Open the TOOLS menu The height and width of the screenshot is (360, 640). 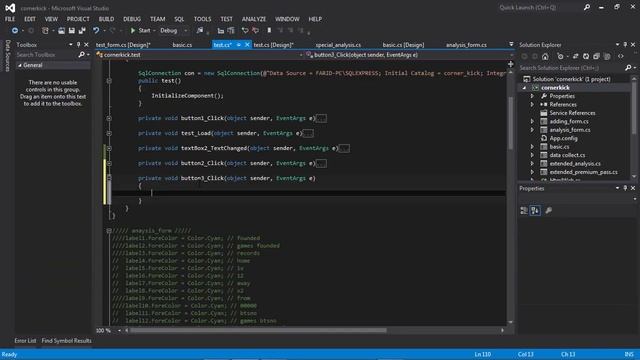coord(202,19)
